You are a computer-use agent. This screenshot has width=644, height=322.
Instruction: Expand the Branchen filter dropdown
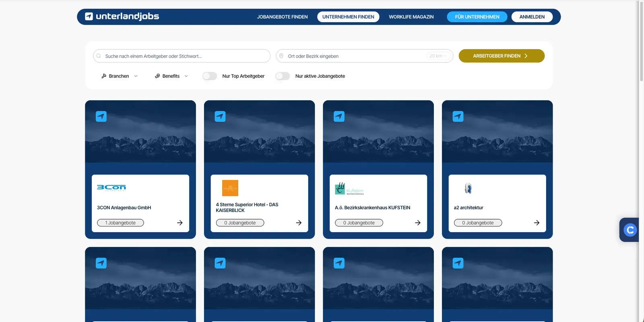(x=120, y=76)
